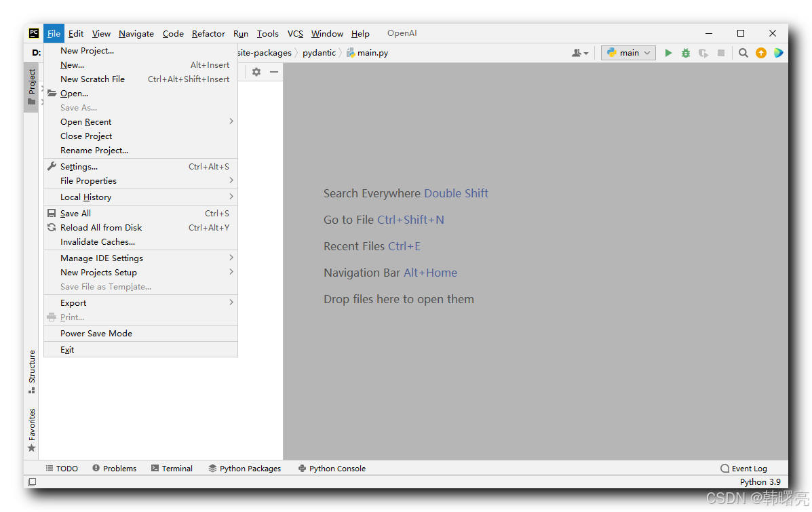Image resolution: width=812 pixels, height=512 pixels.
Task: Click the main.py breadcrumb in navigation bar
Action: [x=367, y=53]
